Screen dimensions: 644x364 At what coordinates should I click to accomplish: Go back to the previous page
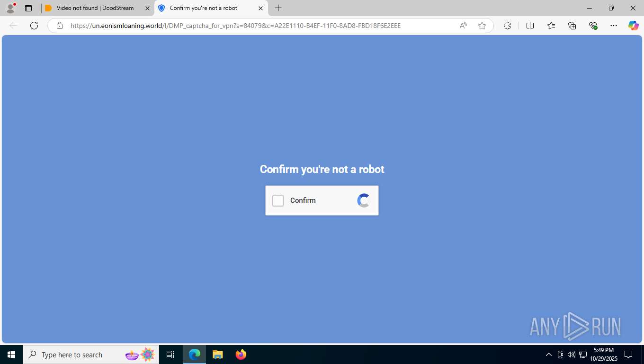13,26
